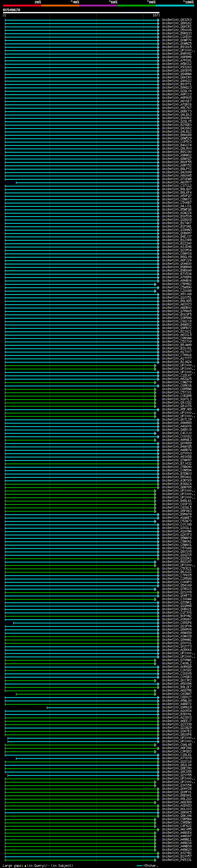Open the UniRef100_Q93ZK3 hit label

[x=177, y=20]
